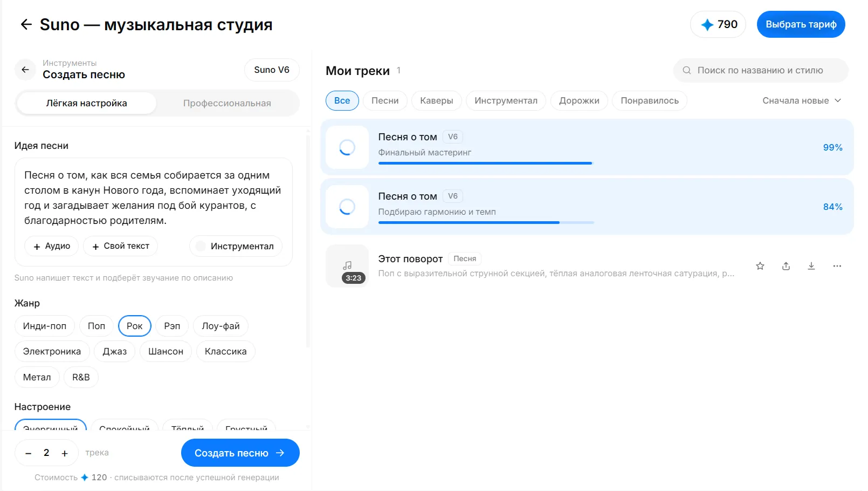Show Понравилось tracks
The width and height of the screenshot is (868, 491).
[x=650, y=100]
